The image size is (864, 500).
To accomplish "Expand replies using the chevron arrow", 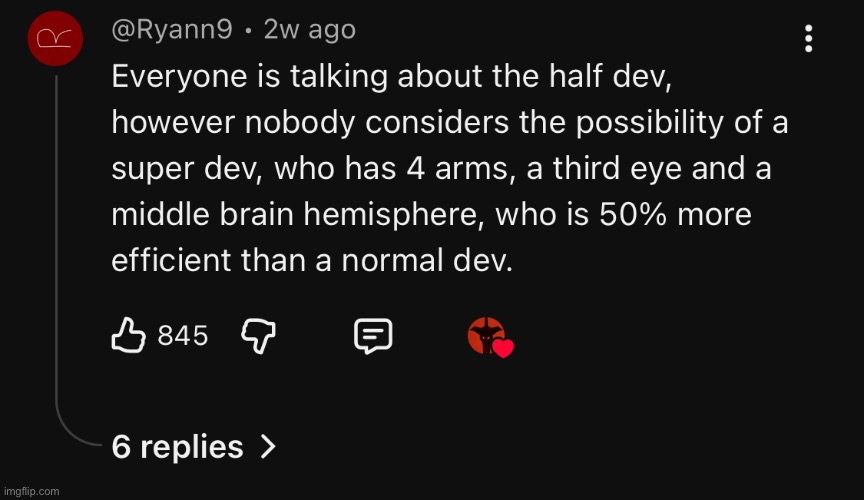I will click(267, 446).
